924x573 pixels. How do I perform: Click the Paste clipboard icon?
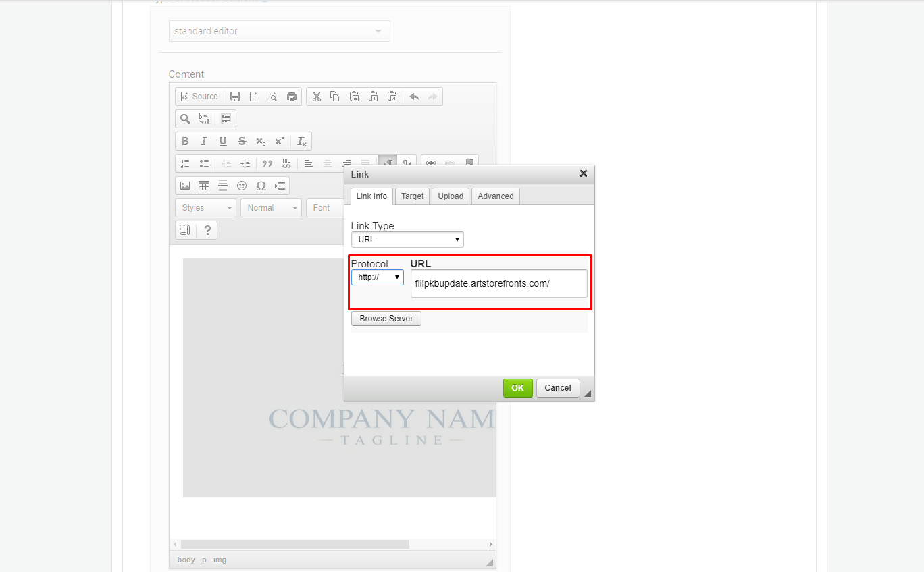click(354, 97)
